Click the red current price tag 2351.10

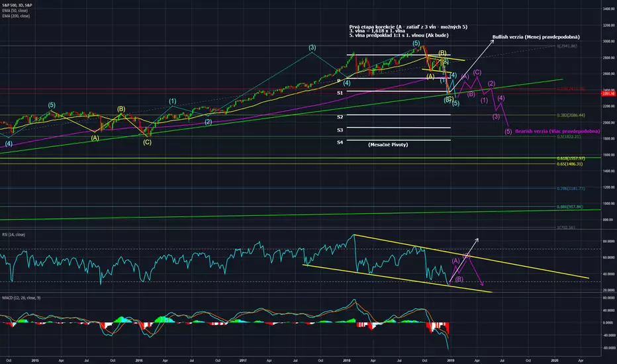pyautogui.click(x=608, y=94)
